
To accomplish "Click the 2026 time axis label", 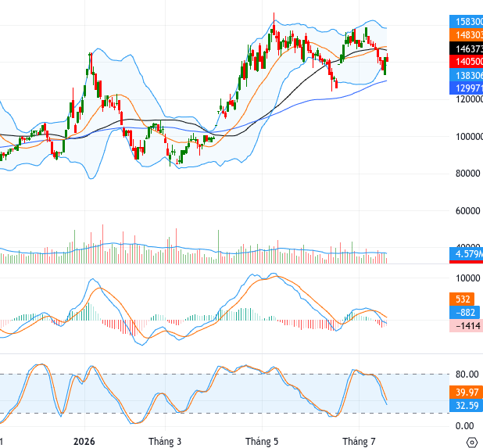I will click(84, 442).
